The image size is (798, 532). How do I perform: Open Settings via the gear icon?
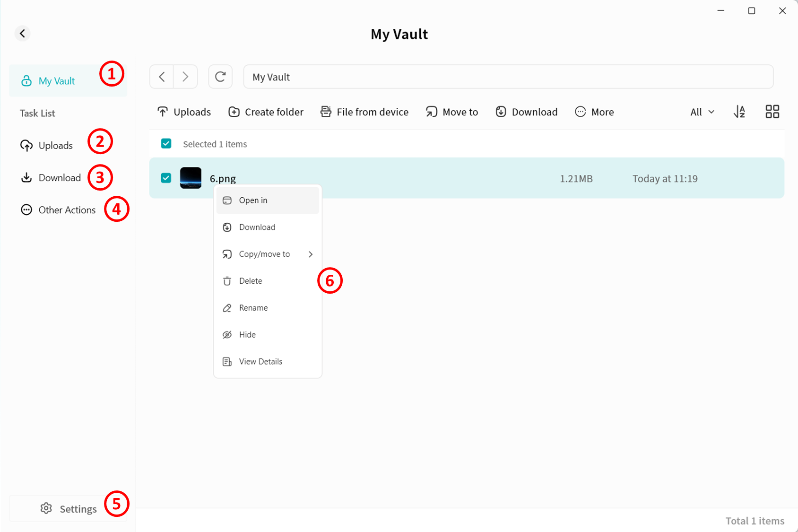(46, 508)
